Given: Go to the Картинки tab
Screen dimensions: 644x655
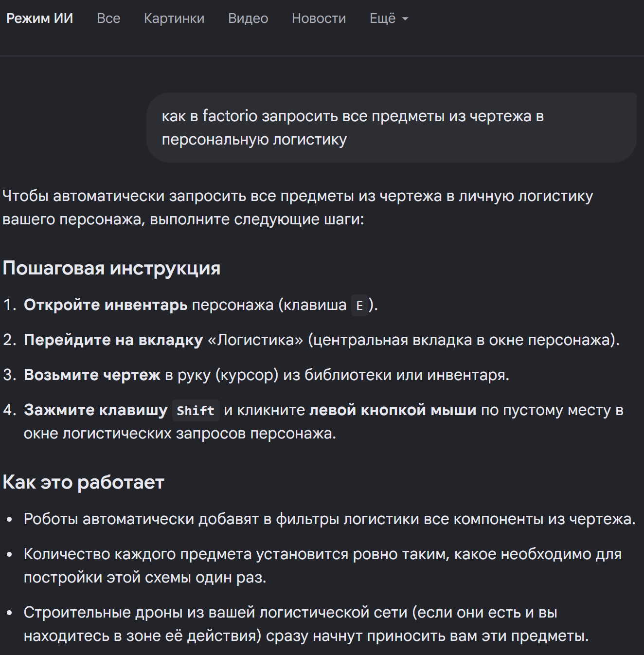Looking at the screenshot, I should [x=174, y=18].
